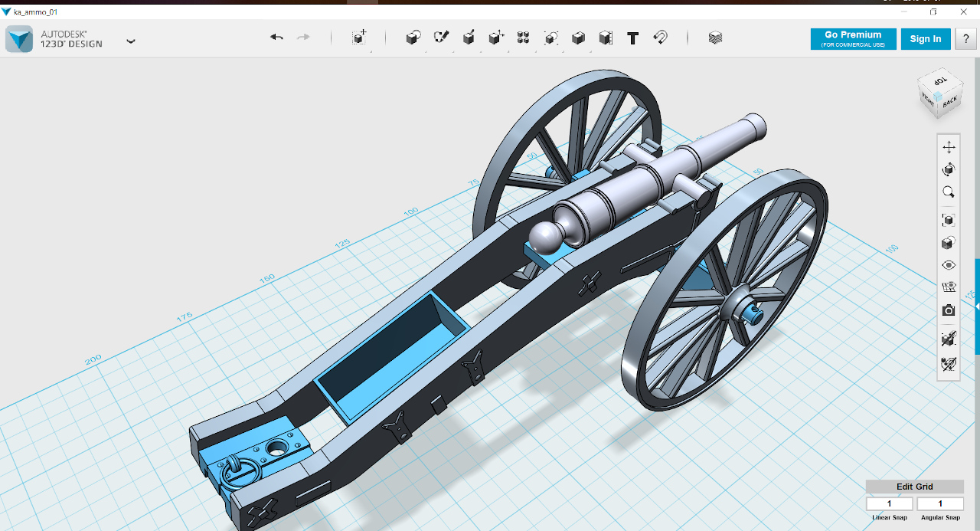Open the Construct tools
The height and width of the screenshot is (531, 980).
469,38
